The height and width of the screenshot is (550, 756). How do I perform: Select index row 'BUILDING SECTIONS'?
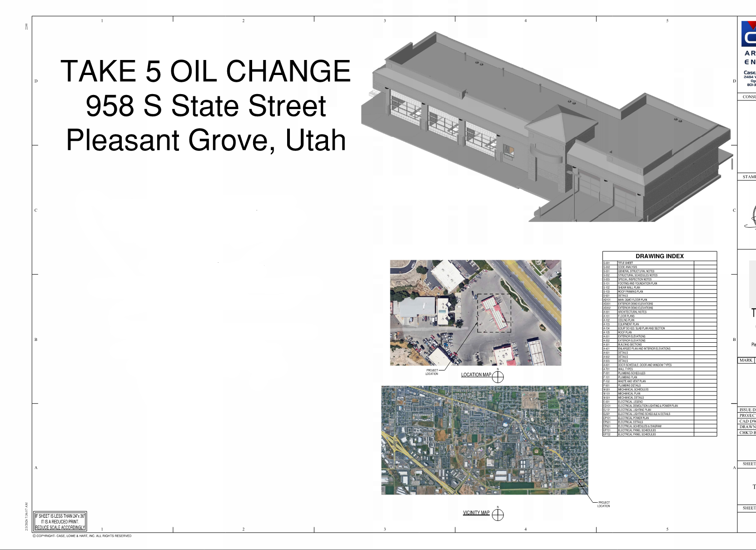pos(660,345)
